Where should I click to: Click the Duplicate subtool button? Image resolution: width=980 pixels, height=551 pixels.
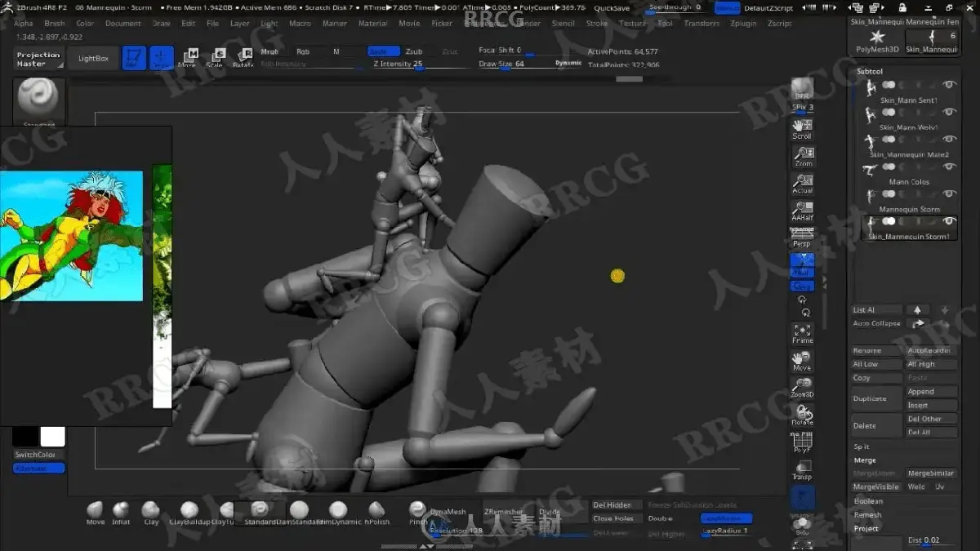pos(876,398)
